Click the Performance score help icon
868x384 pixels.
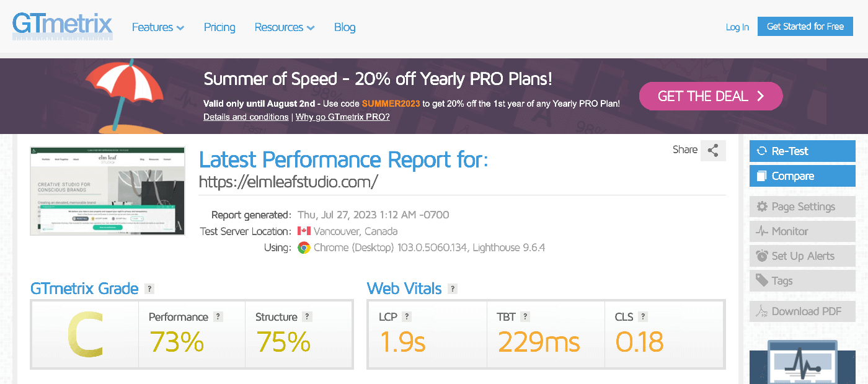coord(218,316)
